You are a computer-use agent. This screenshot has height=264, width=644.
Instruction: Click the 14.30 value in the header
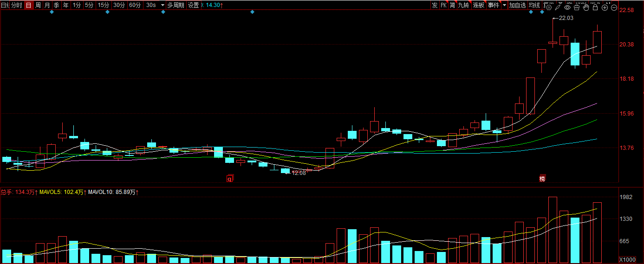click(x=214, y=5)
